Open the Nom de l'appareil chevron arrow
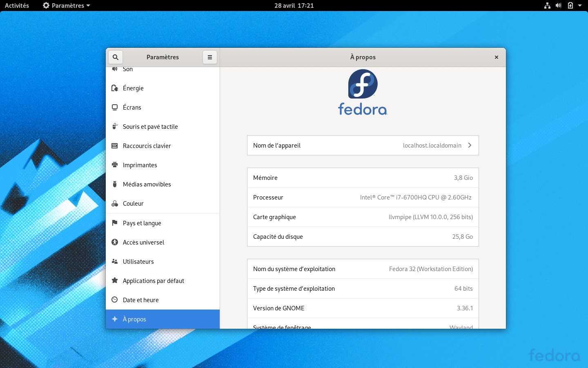This screenshot has width=588, height=368. (470, 146)
